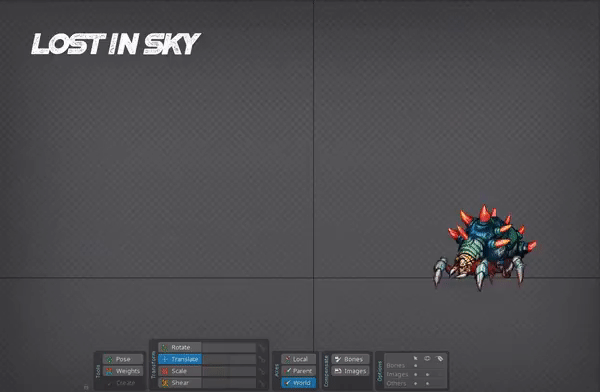Click the Scale value input field
This screenshot has width=600, height=392.
click(x=229, y=371)
